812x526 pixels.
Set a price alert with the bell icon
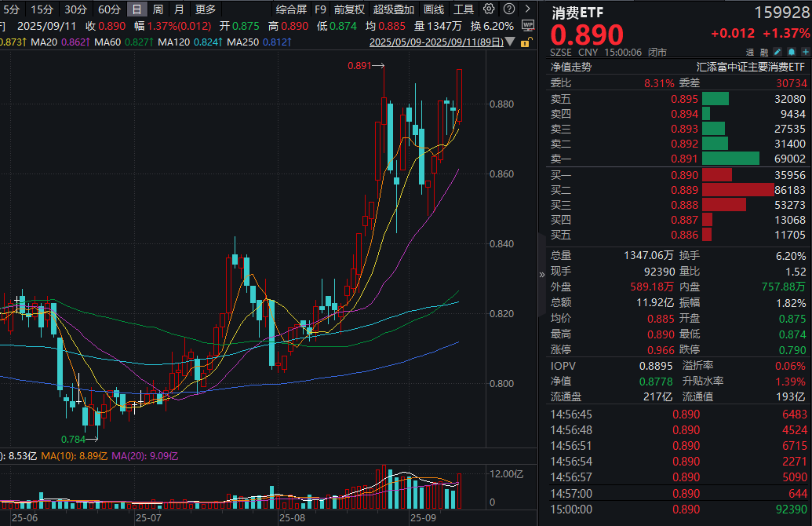pyautogui.click(x=792, y=52)
